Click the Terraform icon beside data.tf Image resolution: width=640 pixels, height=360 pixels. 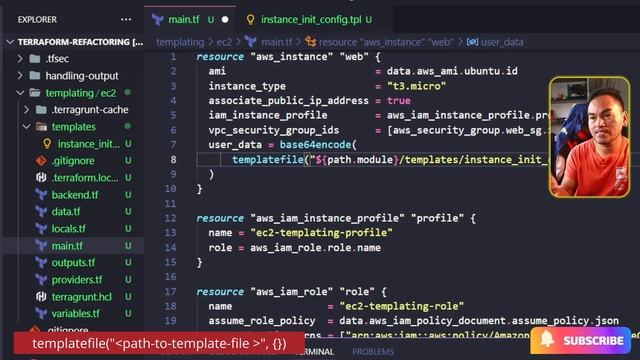[41, 212]
